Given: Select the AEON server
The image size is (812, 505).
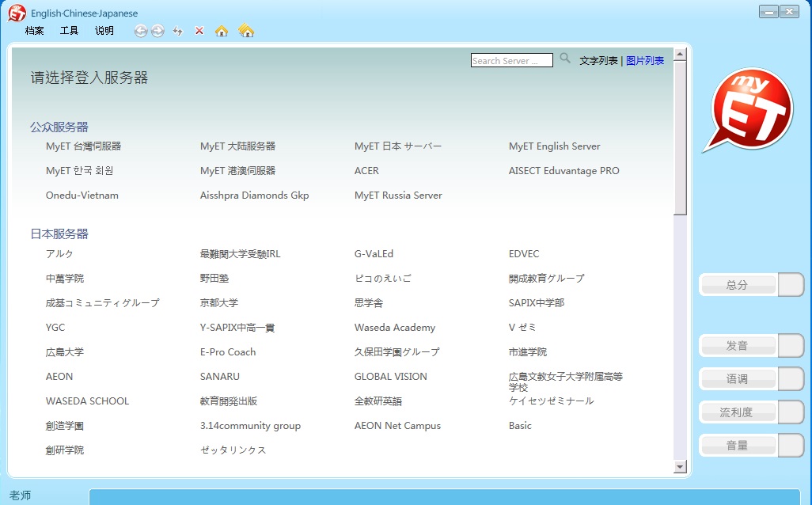Looking at the screenshot, I should pyautogui.click(x=59, y=377).
